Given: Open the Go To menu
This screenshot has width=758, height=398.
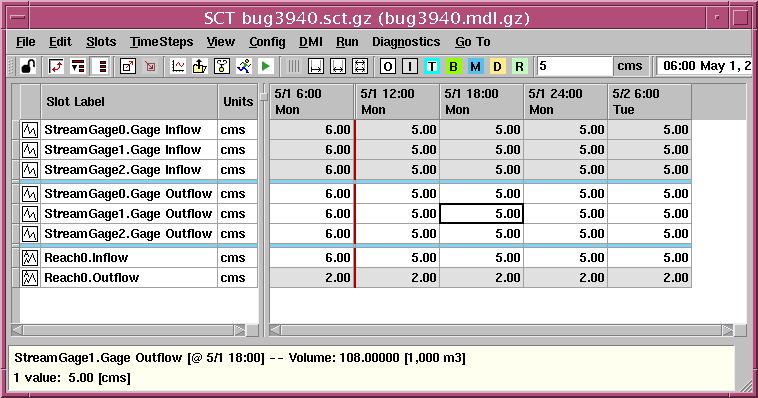Looking at the screenshot, I should pyautogui.click(x=473, y=42).
